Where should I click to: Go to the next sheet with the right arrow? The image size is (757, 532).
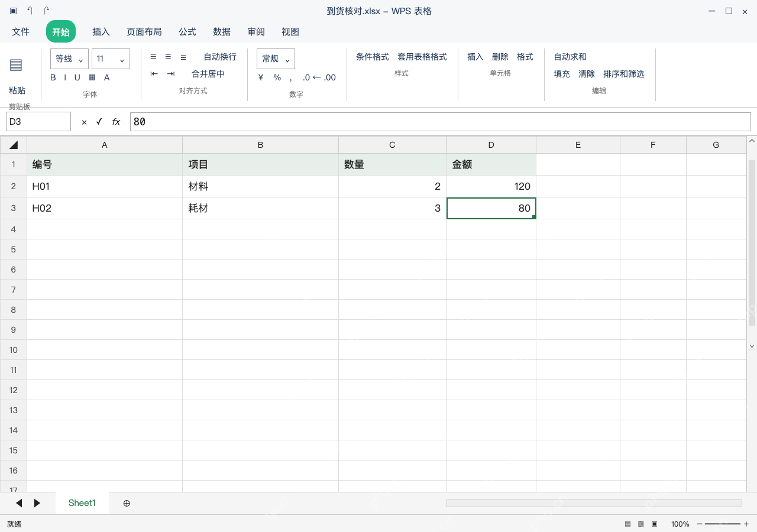pos(37,503)
